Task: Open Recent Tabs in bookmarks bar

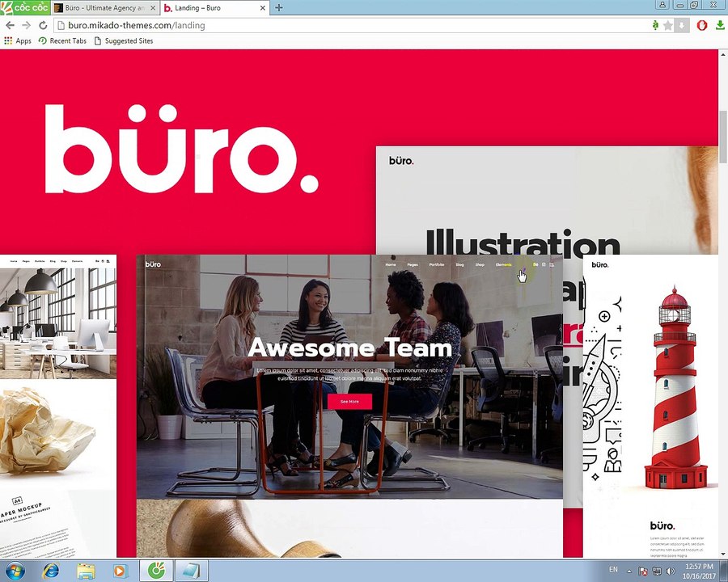Action: 62,41
